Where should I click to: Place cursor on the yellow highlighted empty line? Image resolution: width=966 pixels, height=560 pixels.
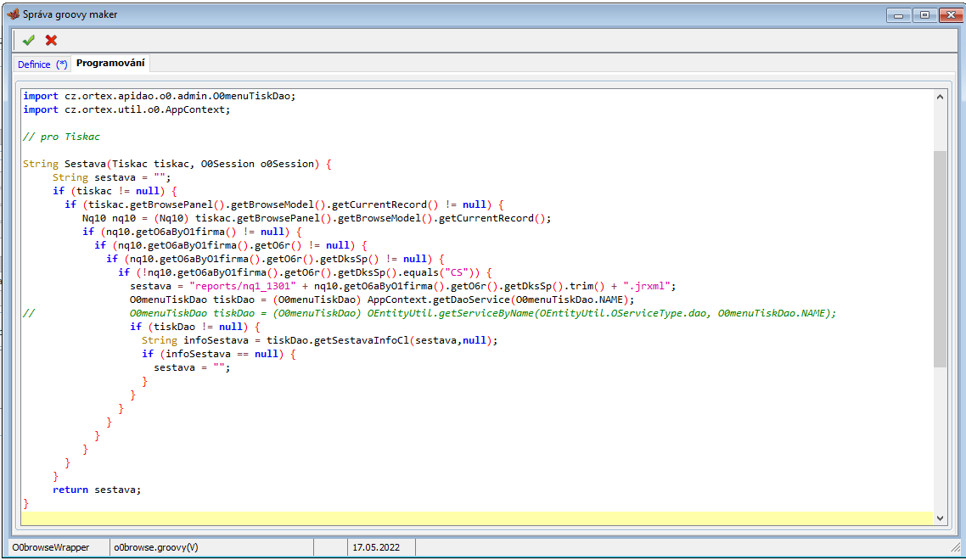click(424, 518)
